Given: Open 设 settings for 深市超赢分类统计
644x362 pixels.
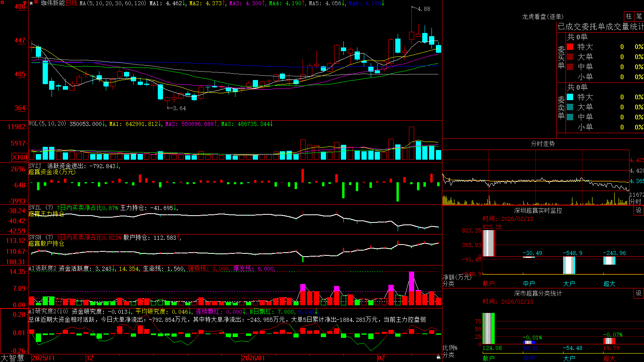Looking at the screenshot, I should 639,293.
